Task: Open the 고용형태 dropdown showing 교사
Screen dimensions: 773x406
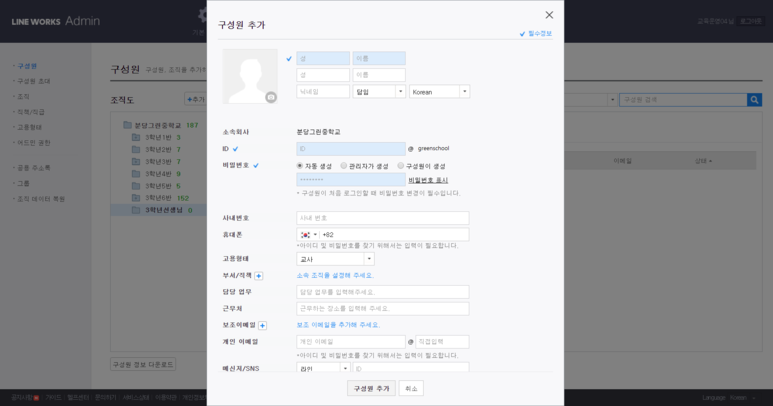Action: click(x=335, y=259)
